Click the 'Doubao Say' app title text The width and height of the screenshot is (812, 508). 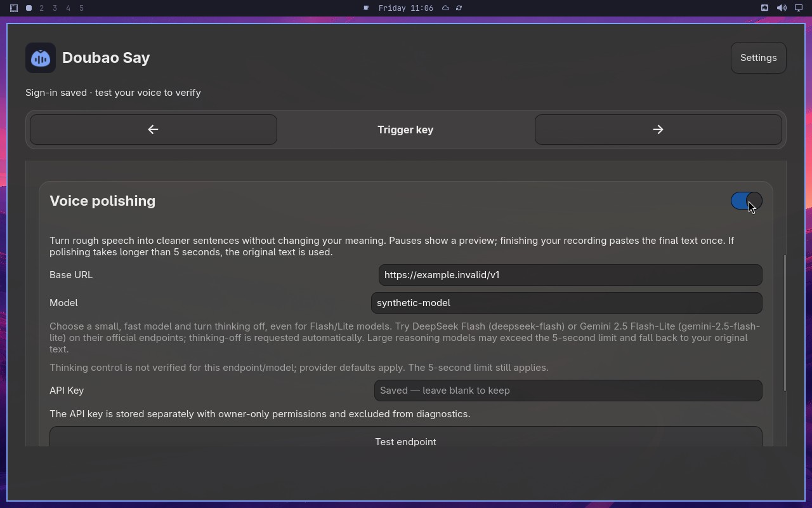[x=106, y=58]
